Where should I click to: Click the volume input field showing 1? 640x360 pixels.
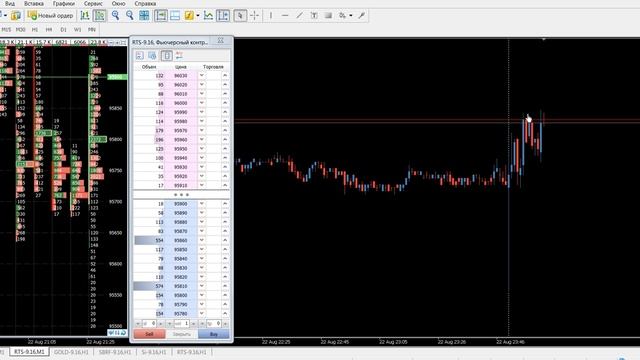182,324
